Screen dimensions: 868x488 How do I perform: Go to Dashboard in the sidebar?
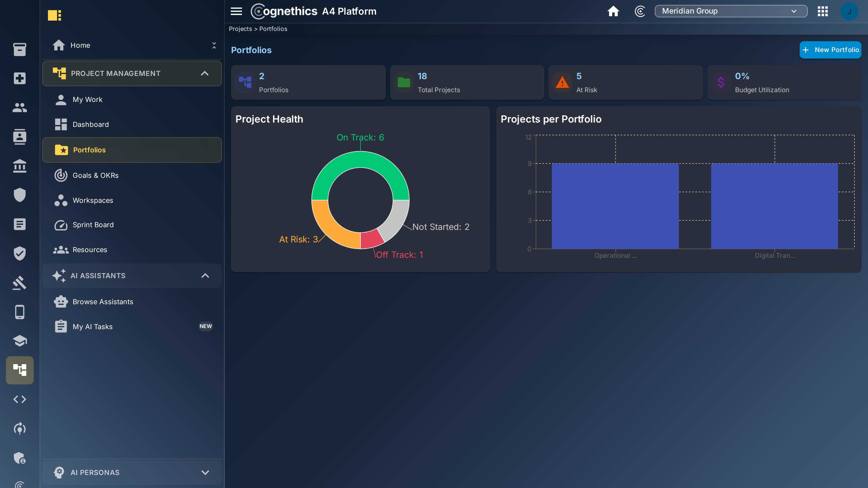132,124
